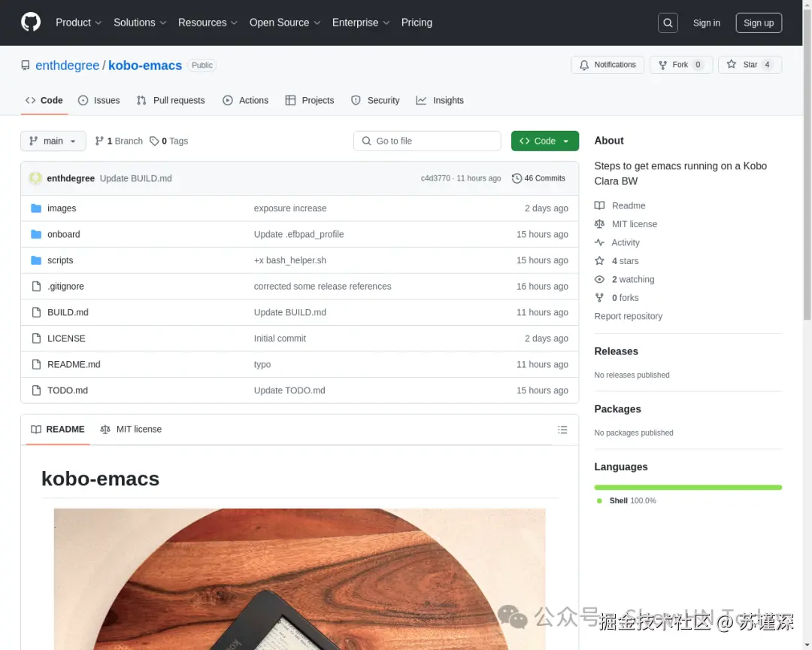Open the README Kobo device image

tap(299, 579)
